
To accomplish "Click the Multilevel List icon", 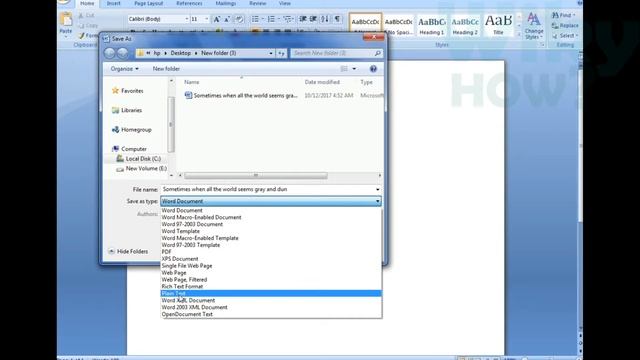I will point(287,19).
